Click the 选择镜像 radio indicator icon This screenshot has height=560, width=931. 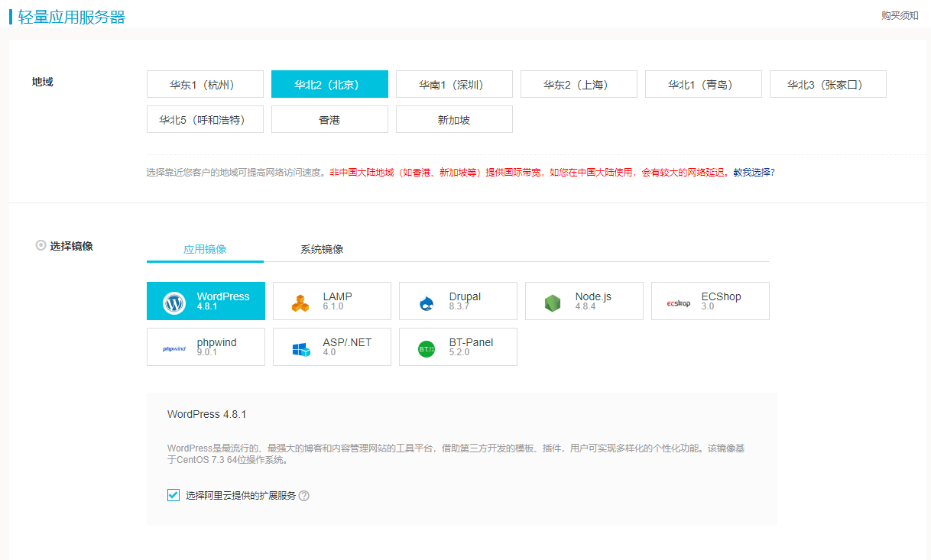[x=41, y=245]
